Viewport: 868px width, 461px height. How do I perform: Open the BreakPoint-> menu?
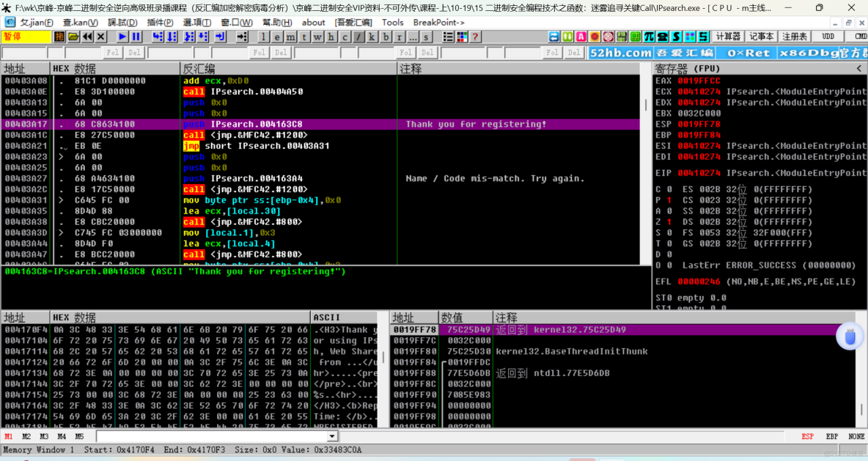pyautogui.click(x=438, y=22)
